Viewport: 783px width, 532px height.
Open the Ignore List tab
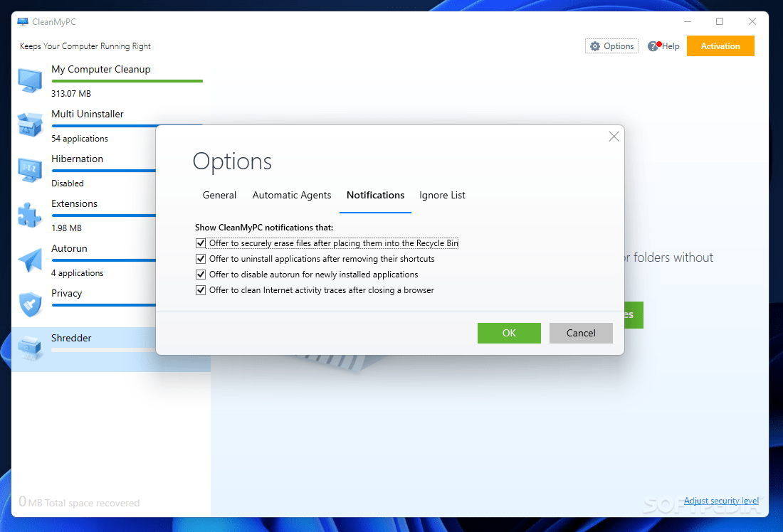442,195
